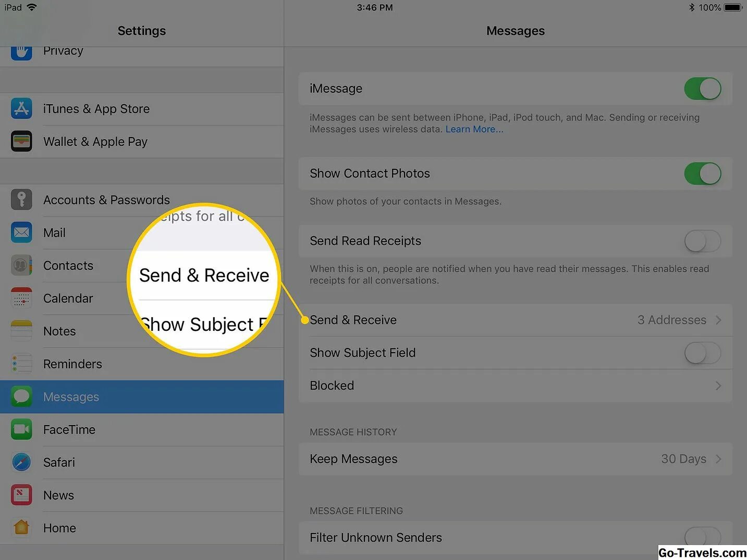Select Safari in the sidebar
Viewport: 747px width, 560px height.
142,463
